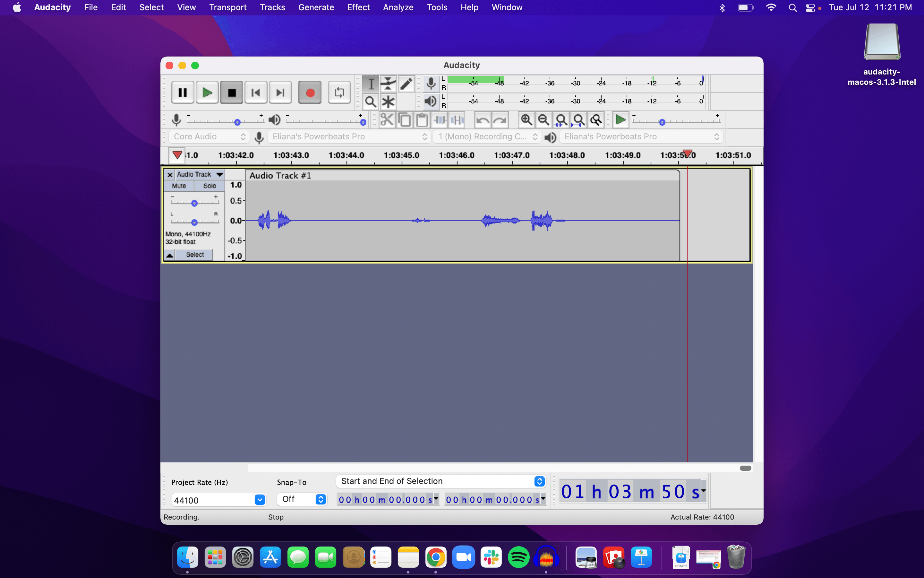Click the Zoom Out icon
This screenshot has width=924, height=578.
pyautogui.click(x=544, y=120)
